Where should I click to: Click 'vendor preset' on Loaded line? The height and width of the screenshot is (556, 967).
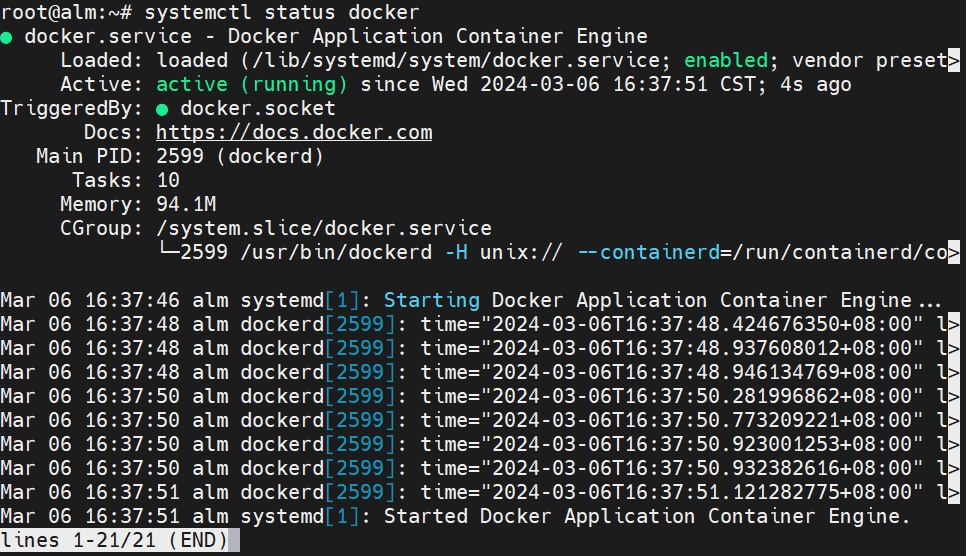(x=870, y=60)
